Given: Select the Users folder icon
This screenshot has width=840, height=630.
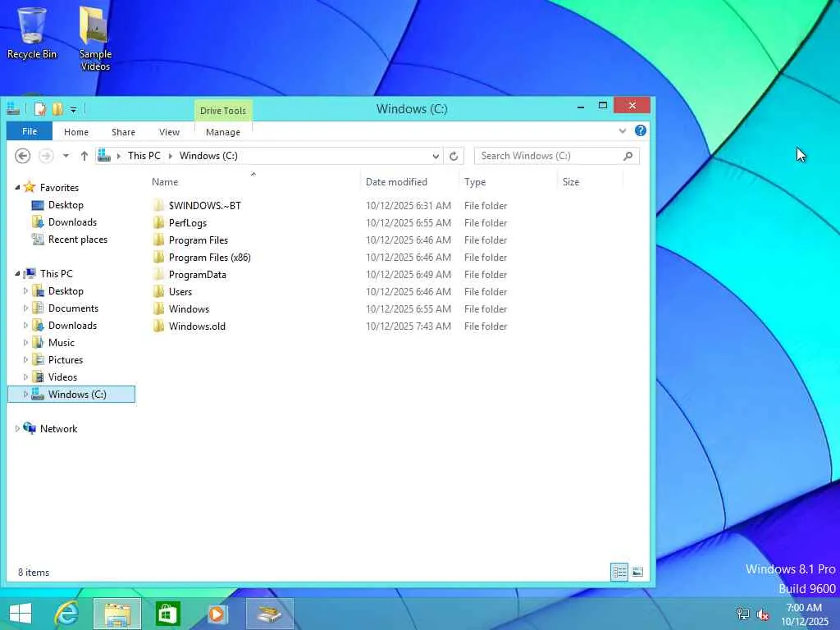Looking at the screenshot, I should [x=158, y=291].
